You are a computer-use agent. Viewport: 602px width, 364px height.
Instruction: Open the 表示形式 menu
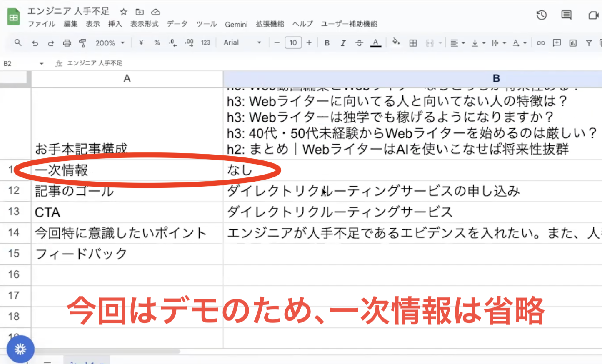click(144, 24)
